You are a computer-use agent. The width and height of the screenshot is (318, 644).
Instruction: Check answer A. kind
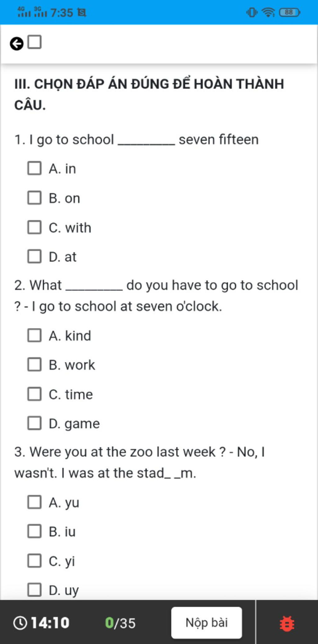point(34,335)
